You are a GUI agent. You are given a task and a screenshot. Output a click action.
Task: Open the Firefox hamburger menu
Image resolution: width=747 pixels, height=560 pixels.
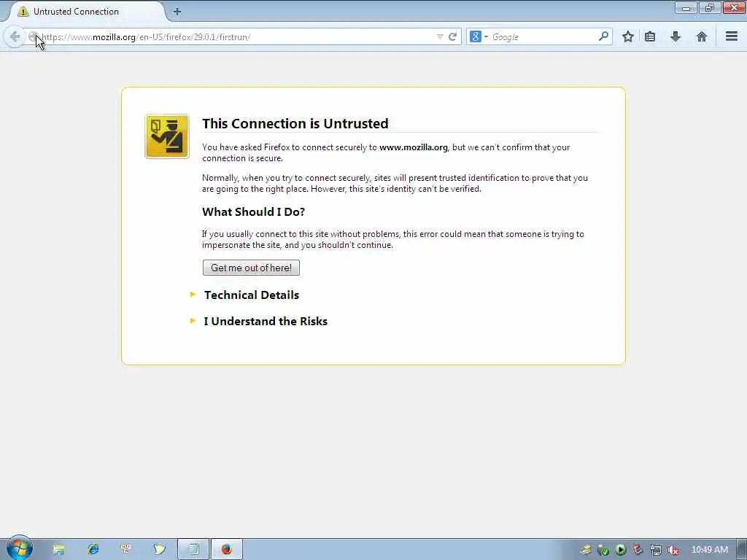coord(732,36)
